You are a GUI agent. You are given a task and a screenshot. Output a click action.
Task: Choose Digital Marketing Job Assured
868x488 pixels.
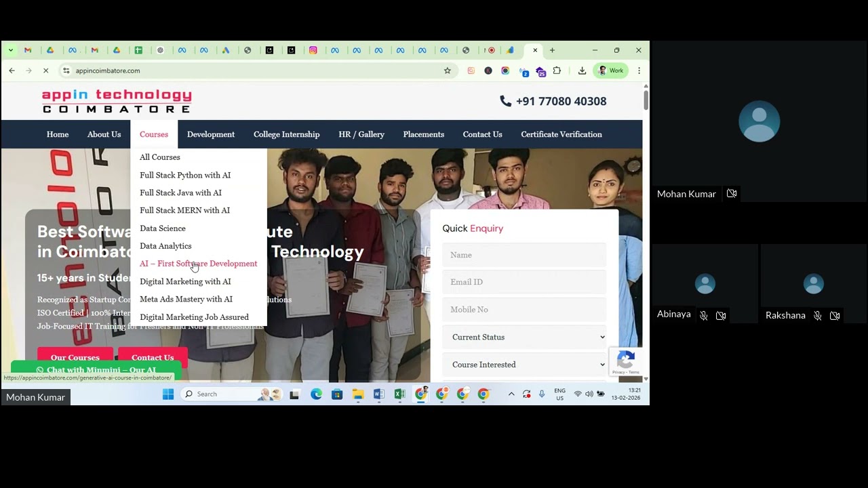point(194,317)
